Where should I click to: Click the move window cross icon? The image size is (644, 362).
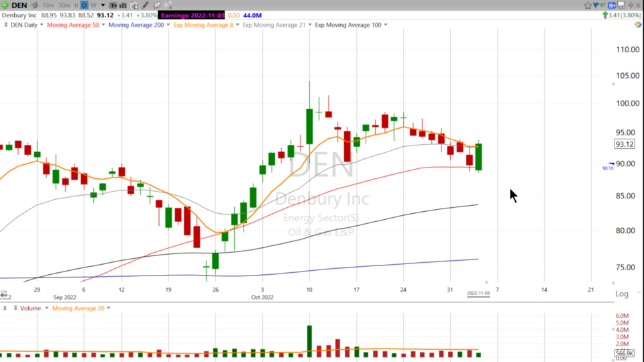631,5
